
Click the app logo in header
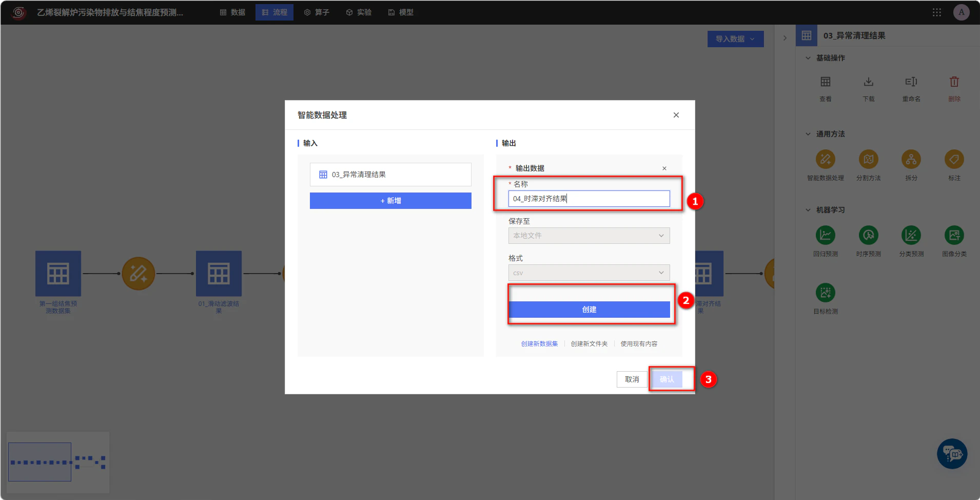click(18, 12)
